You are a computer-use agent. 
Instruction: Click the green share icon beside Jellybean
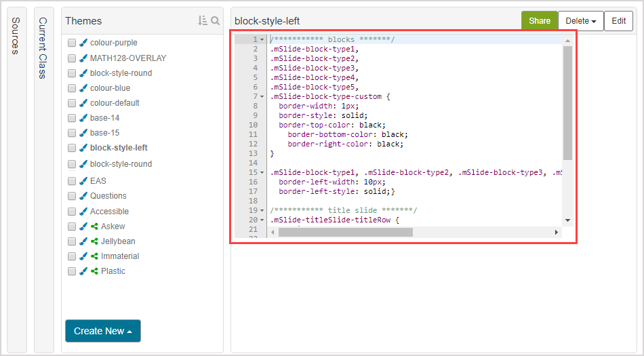point(94,241)
